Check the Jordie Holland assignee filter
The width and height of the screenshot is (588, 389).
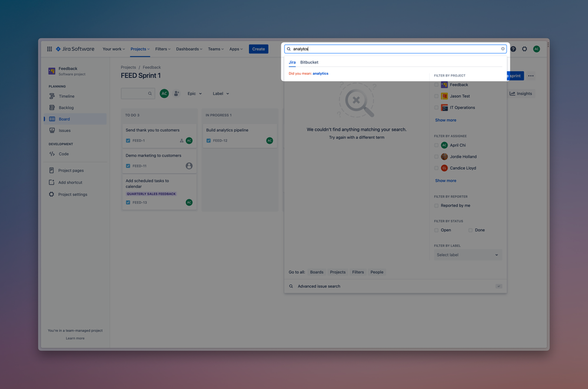tap(436, 157)
